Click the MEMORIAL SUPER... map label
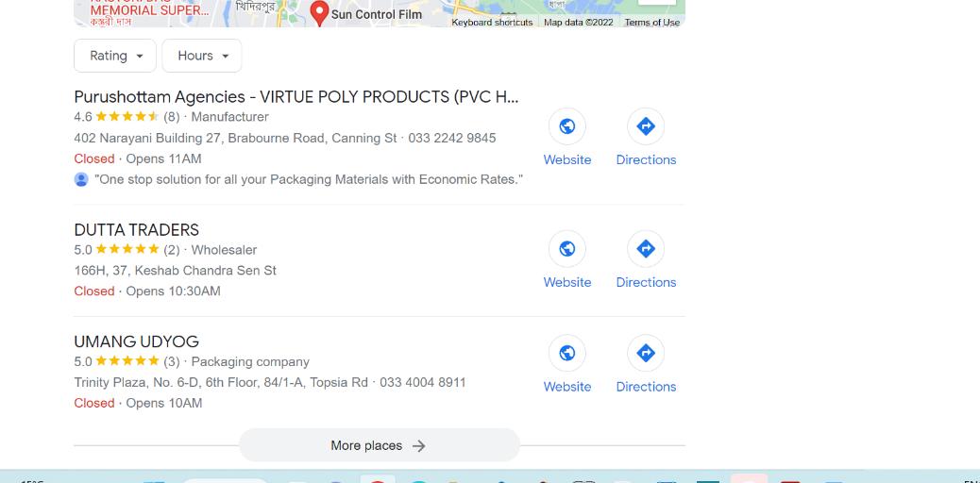The height and width of the screenshot is (483, 980). click(150, 10)
